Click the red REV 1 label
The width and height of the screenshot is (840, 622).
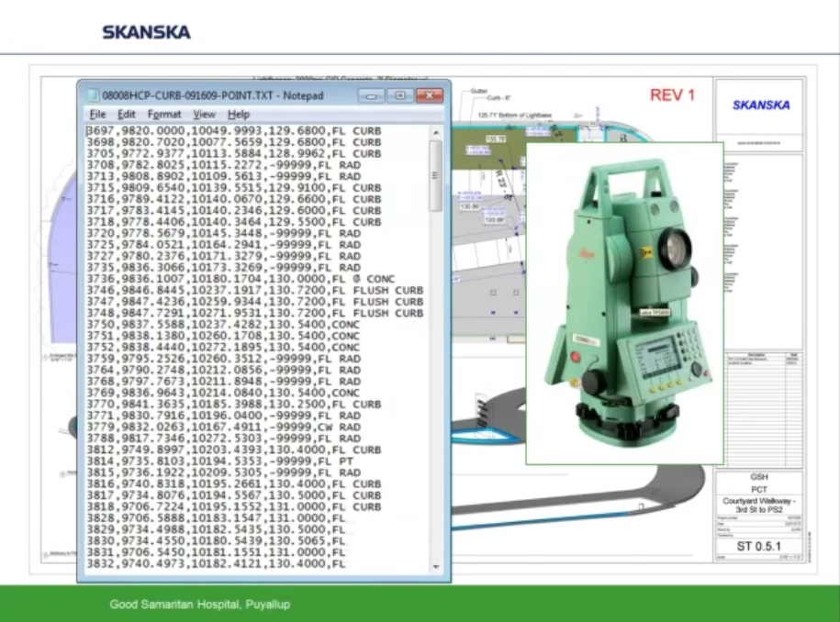coord(672,94)
